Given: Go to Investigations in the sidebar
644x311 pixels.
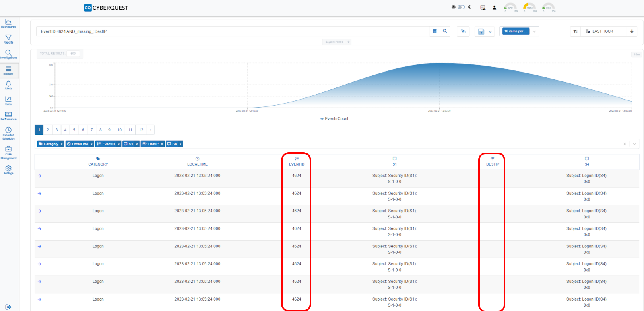Looking at the screenshot, I should 8,54.
